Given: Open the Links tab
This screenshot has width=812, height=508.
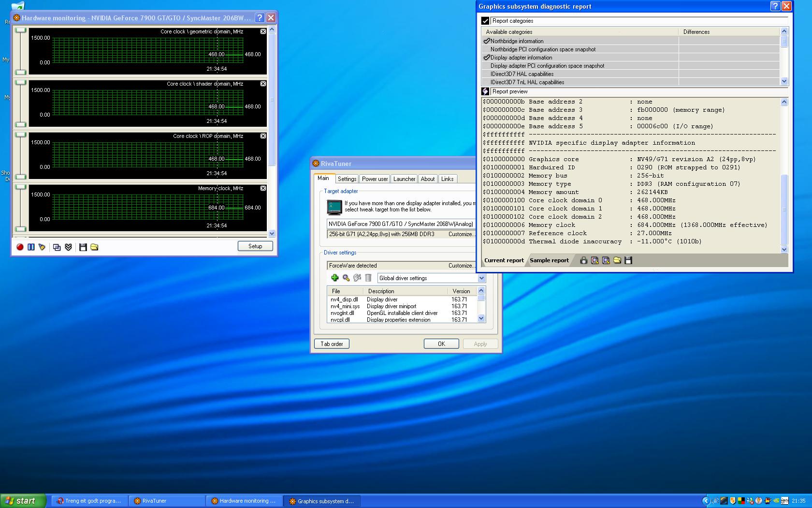Looking at the screenshot, I should (x=448, y=179).
